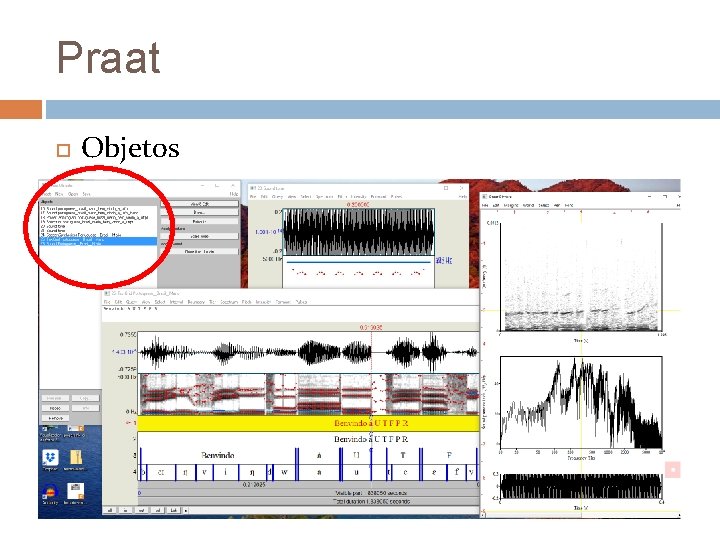This screenshot has height=540, width=720.
Task: Select the 'Benvindo' word interval on tier 3
Action: pos(218,456)
